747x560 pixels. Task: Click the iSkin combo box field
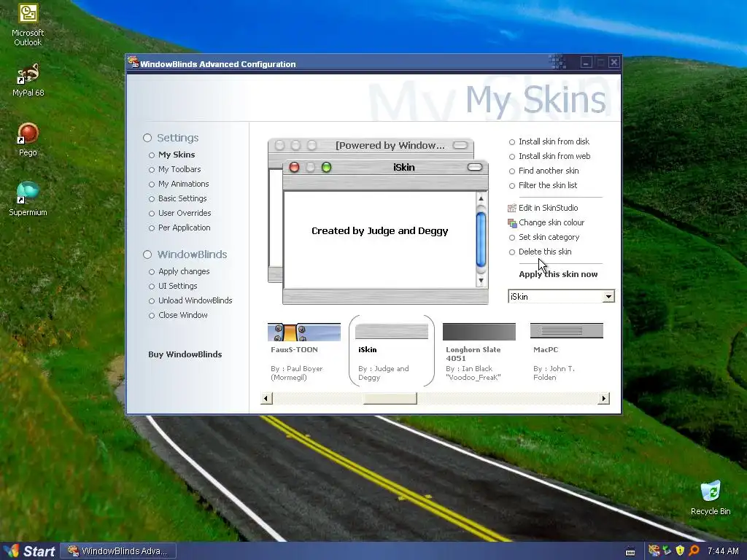pos(561,297)
